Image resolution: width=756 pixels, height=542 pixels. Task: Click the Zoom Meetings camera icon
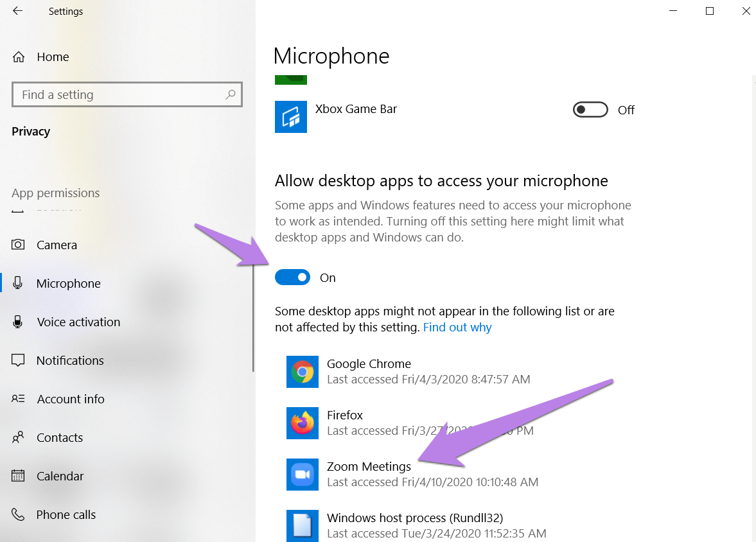[302, 475]
